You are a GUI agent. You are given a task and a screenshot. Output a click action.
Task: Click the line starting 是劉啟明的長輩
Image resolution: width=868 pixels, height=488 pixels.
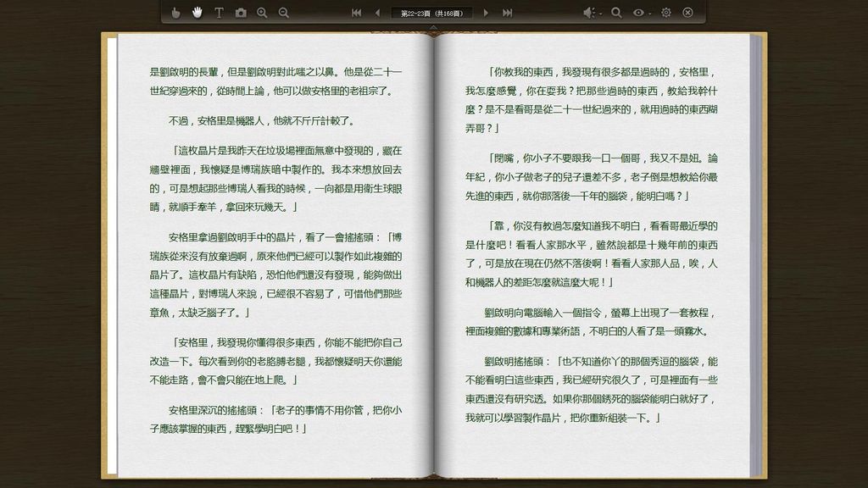click(275, 72)
